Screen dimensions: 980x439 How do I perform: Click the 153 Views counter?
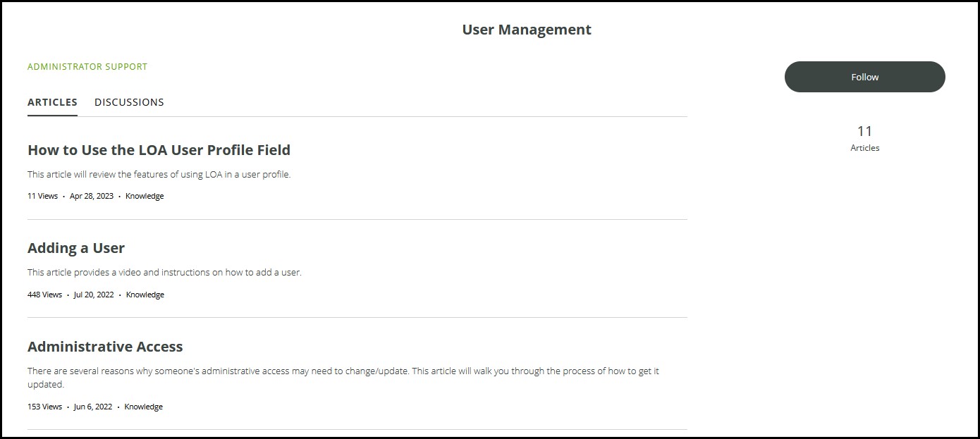45,407
